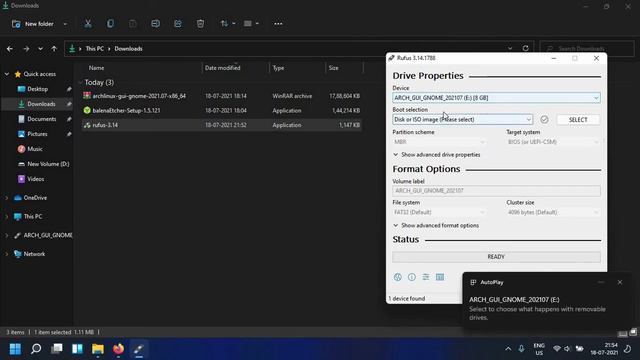640x360 pixels.
Task: Expand the This PC tree node
Action: click(7, 216)
